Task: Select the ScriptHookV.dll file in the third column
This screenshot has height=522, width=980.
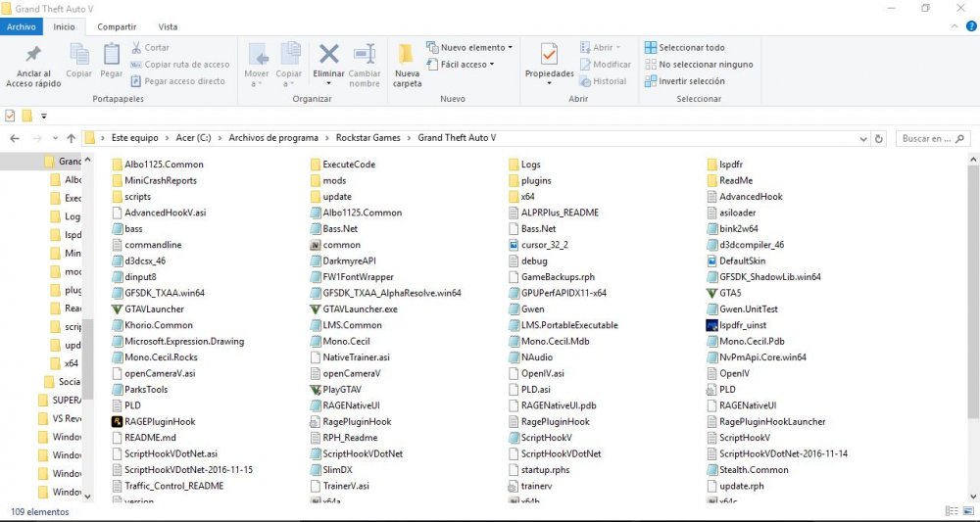Action: coord(540,438)
